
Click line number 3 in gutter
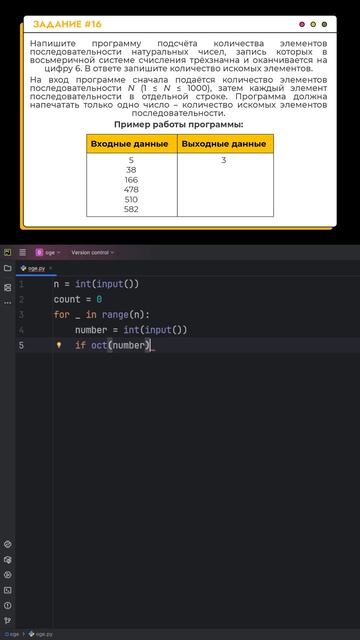[21, 315]
